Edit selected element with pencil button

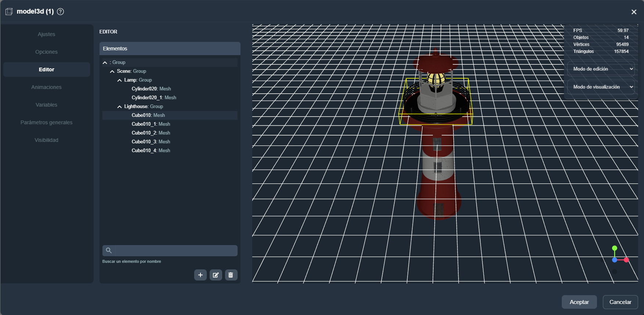(216, 275)
